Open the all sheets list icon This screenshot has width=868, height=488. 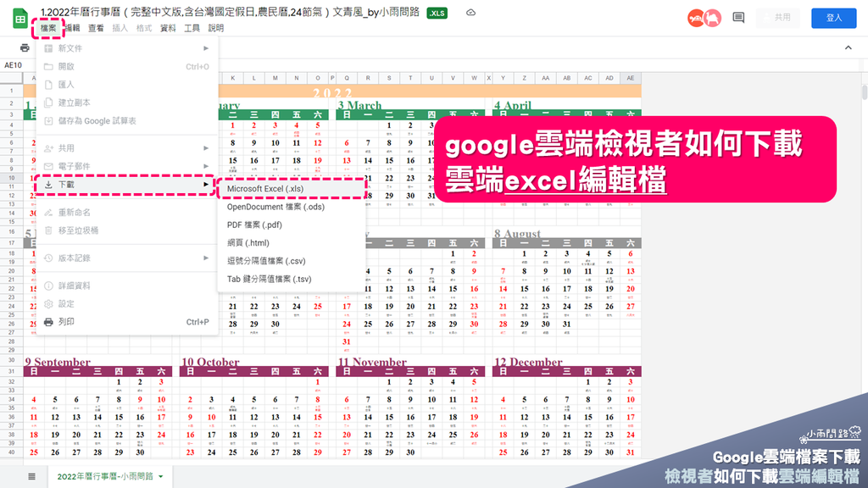[x=31, y=476]
